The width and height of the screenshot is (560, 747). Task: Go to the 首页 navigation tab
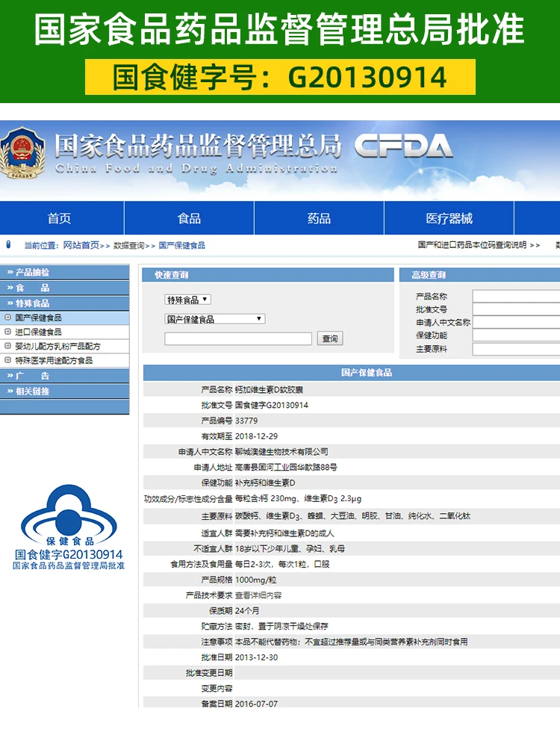tap(62, 218)
